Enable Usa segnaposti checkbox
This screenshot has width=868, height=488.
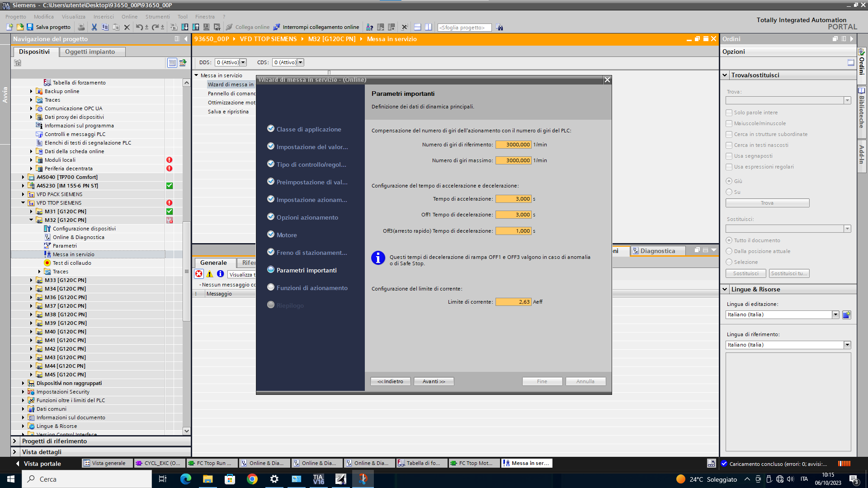click(x=729, y=156)
